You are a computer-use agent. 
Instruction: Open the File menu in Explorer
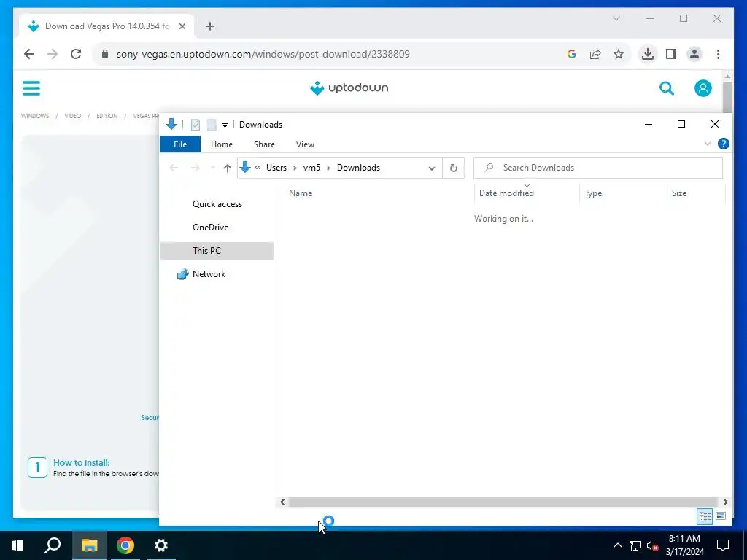pyautogui.click(x=180, y=144)
